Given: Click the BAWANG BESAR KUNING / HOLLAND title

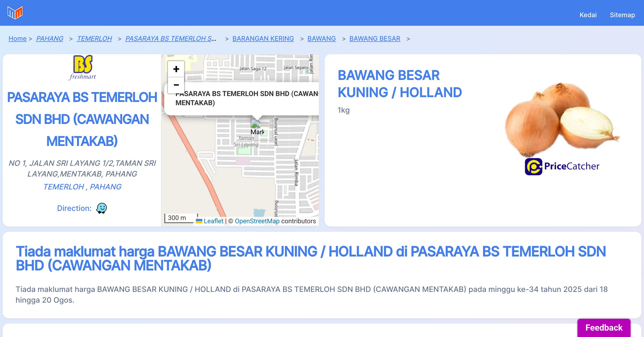Looking at the screenshot, I should tap(400, 84).
